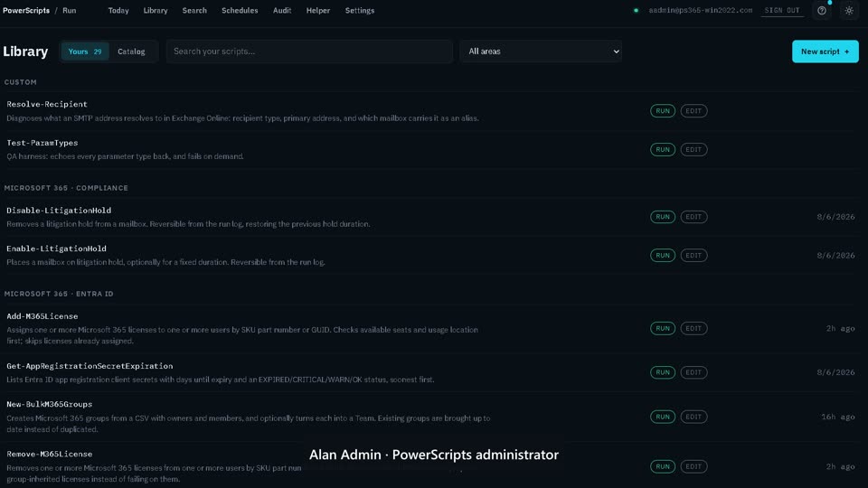Open the Add-M365License script title
The image size is (868, 488).
pos(42,316)
